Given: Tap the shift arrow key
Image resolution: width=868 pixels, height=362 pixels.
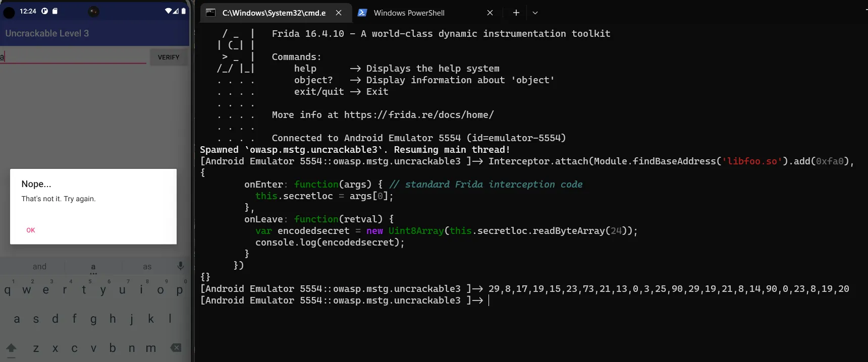Looking at the screenshot, I should [11, 348].
